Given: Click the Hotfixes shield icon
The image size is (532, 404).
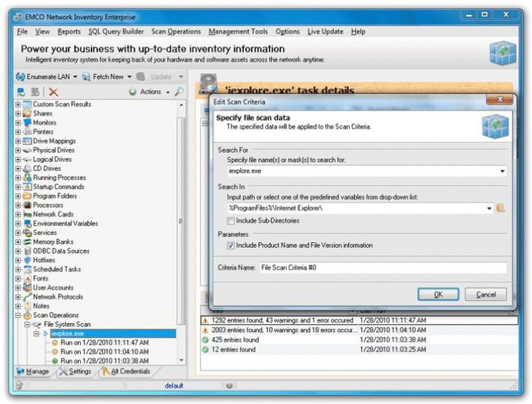Looking at the screenshot, I should point(27,260).
